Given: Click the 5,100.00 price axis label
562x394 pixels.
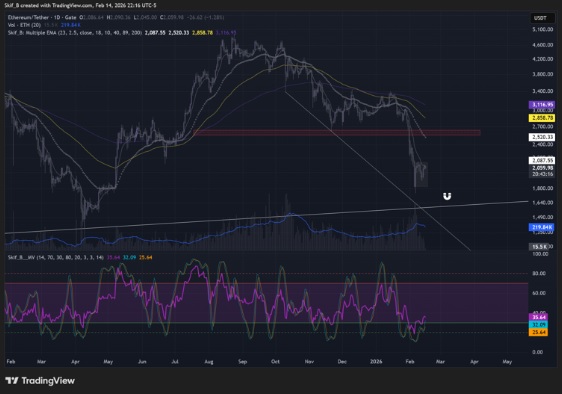Looking at the screenshot, I should (x=543, y=29).
